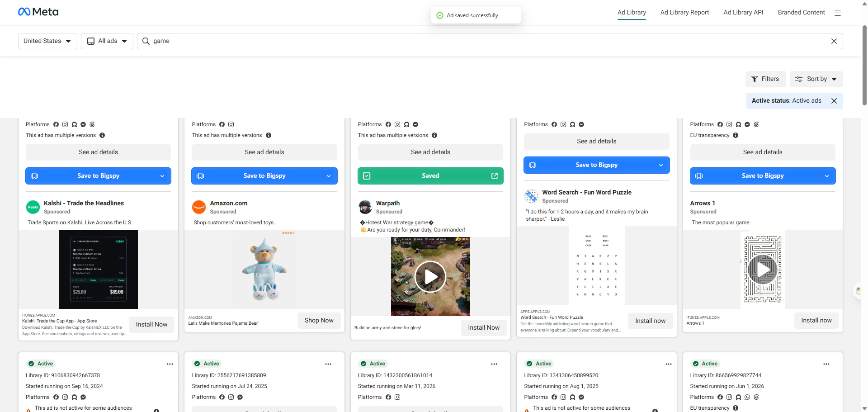This screenshot has width=868, height=412.
Task: Click the Meta logo
Action: [x=38, y=12]
